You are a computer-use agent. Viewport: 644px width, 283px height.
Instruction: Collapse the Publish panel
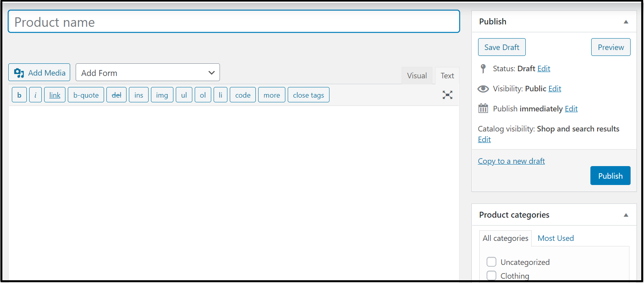pyautogui.click(x=626, y=22)
